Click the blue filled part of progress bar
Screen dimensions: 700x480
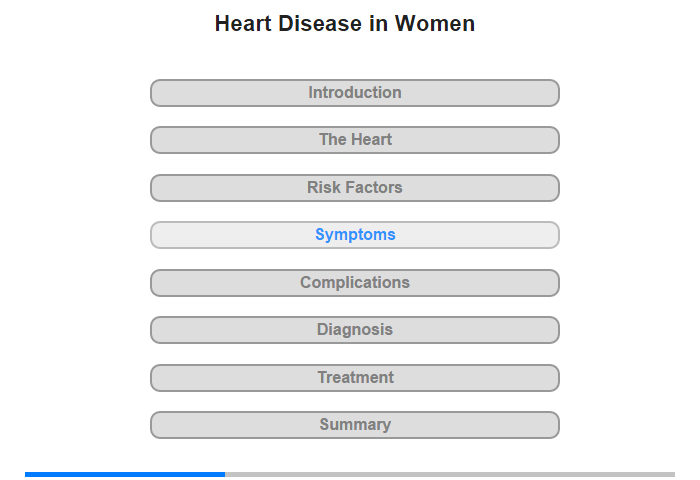(125, 474)
